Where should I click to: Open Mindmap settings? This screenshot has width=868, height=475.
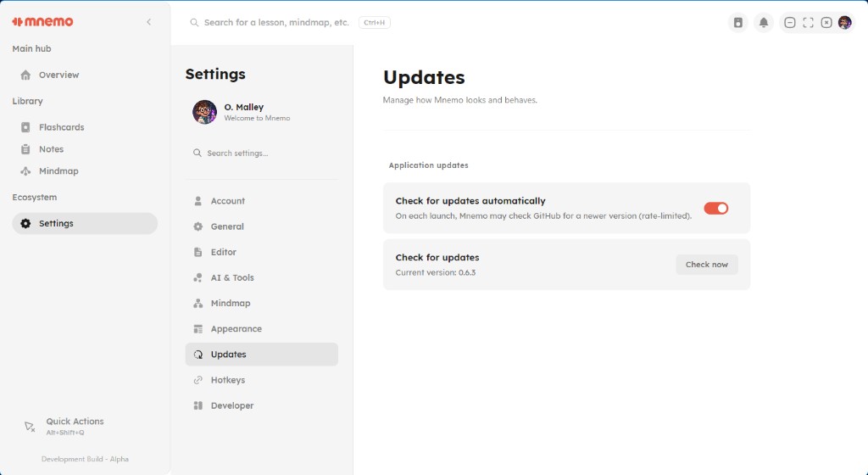pyautogui.click(x=262, y=304)
